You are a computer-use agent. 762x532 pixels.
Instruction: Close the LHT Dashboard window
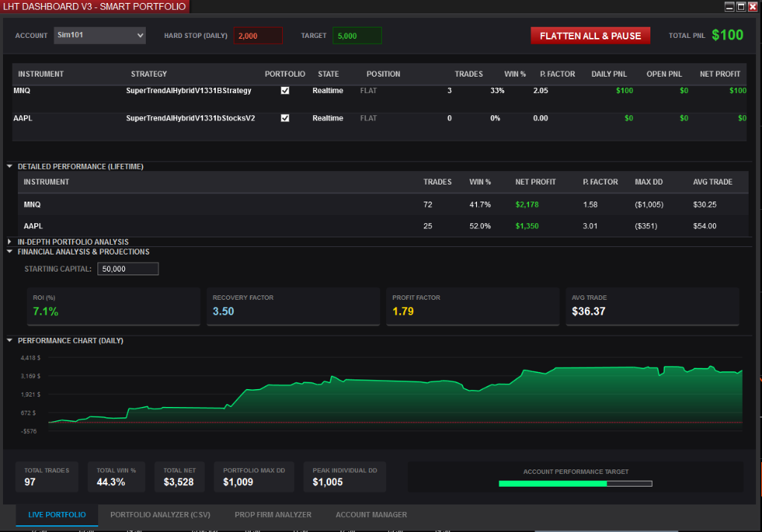pyautogui.click(x=753, y=6)
